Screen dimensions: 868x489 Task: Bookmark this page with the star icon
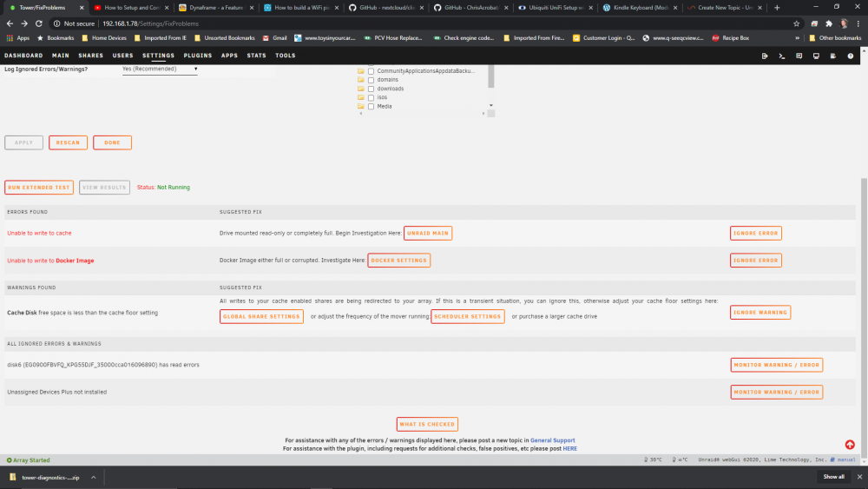[797, 23]
